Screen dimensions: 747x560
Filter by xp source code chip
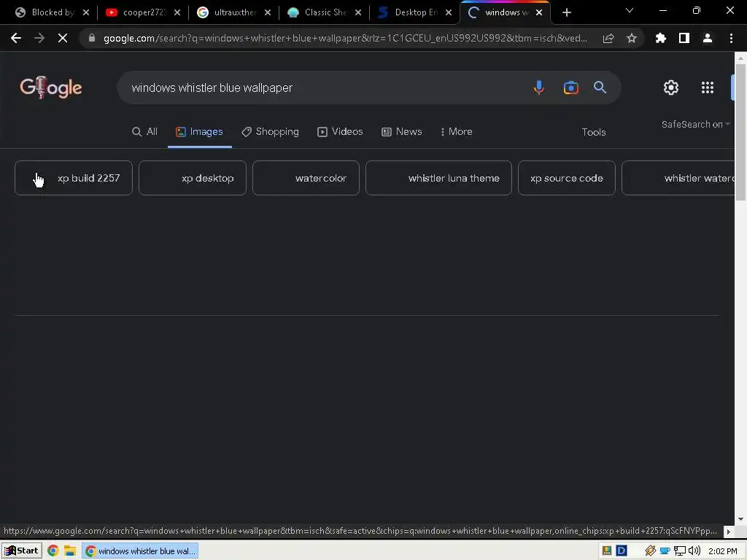(x=566, y=178)
